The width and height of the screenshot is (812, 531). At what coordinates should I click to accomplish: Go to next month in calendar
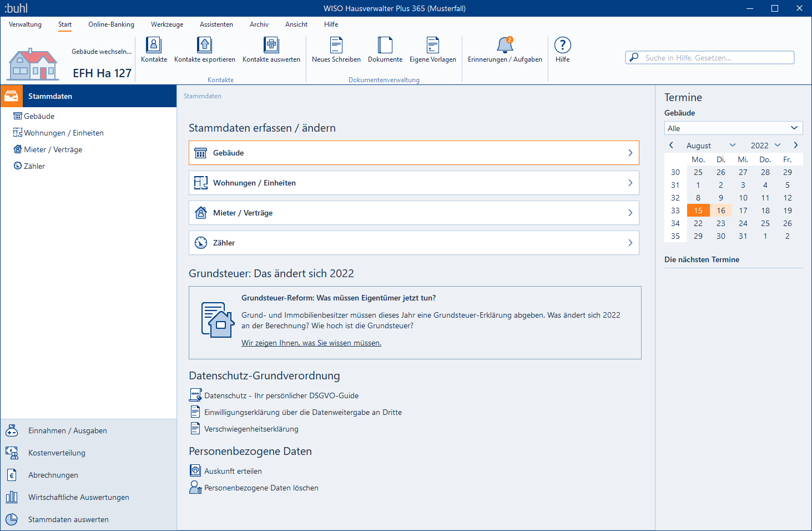click(796, 145)
